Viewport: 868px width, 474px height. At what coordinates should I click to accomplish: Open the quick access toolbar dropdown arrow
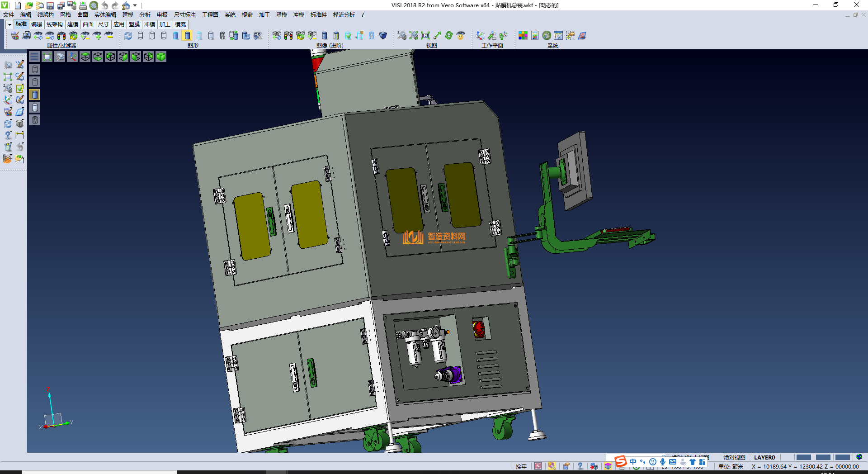tap(135, 5)
